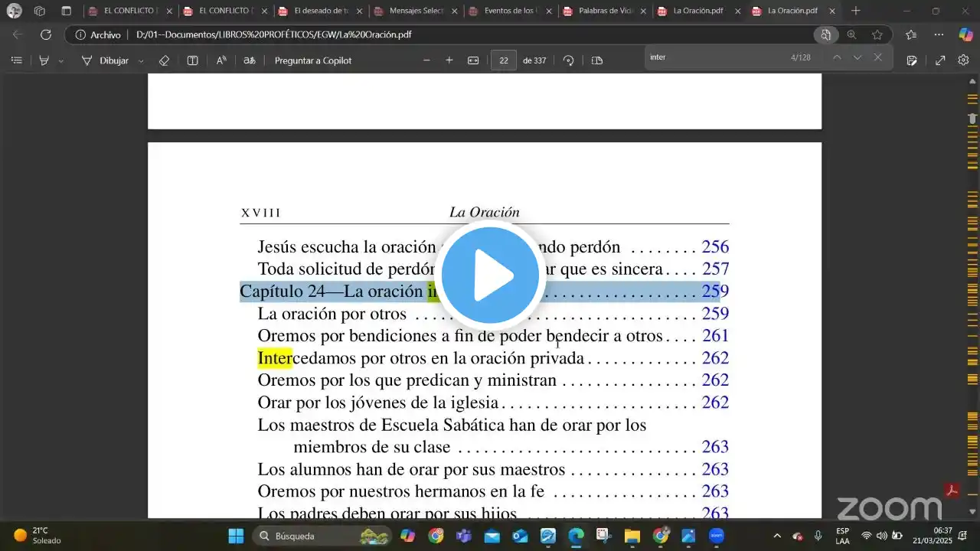The height and width of the screenshot is (551, 980).
Task: Rotate the PDF page
Action: click(568, 60)
